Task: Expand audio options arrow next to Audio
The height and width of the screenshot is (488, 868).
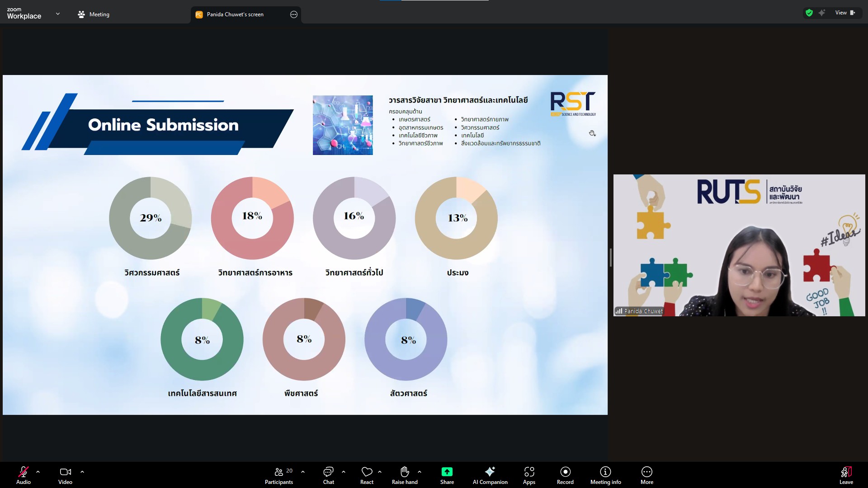Action: click(x=38, y=472)
